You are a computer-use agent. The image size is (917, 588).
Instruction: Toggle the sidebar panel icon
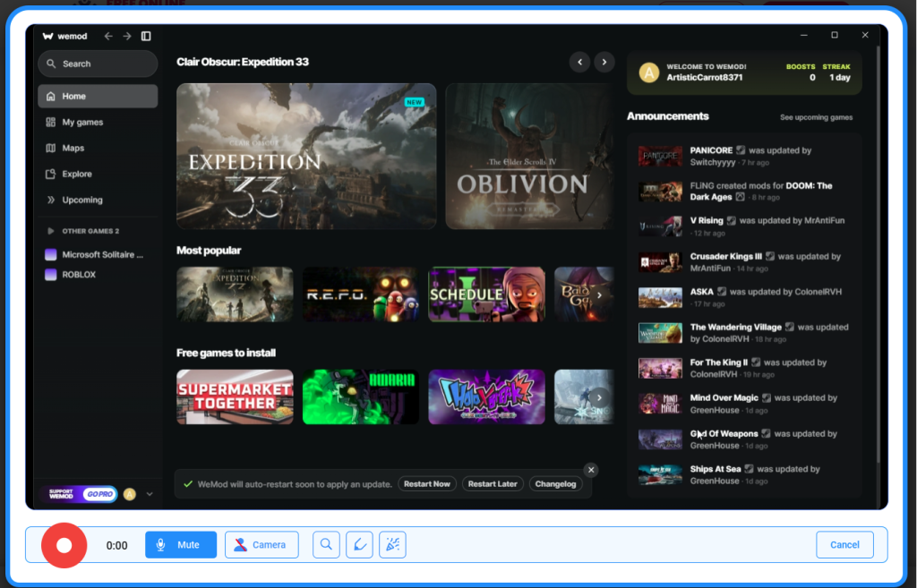coord(146,36)
